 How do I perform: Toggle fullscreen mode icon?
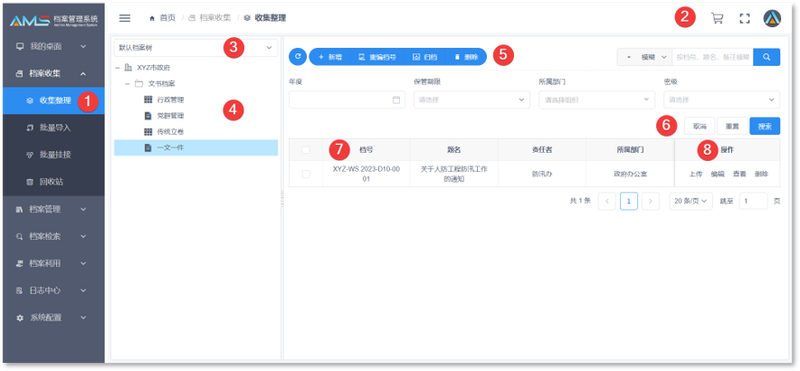[745, 18]
